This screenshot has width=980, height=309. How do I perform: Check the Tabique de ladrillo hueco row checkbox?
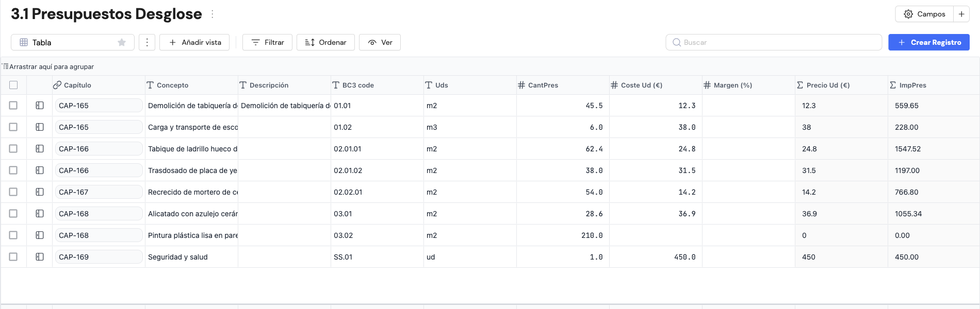click(x=13, y=149)
